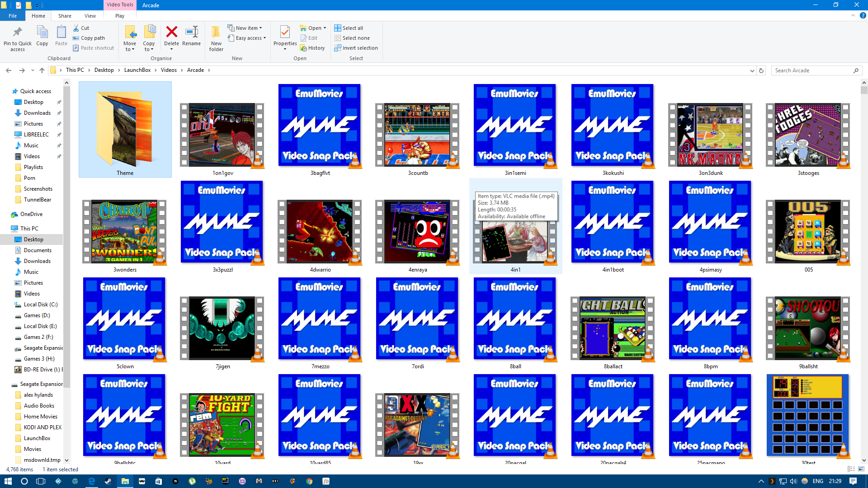Click Invert selection
The image size is (868, 488).
click(x=356, y=48)
